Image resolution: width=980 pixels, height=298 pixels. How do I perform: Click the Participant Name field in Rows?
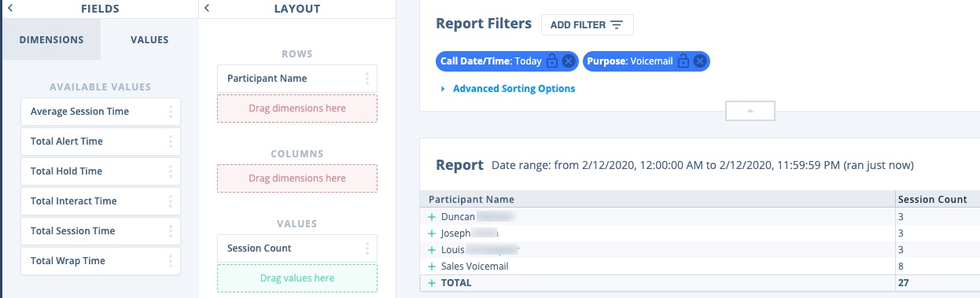[297, 79]
